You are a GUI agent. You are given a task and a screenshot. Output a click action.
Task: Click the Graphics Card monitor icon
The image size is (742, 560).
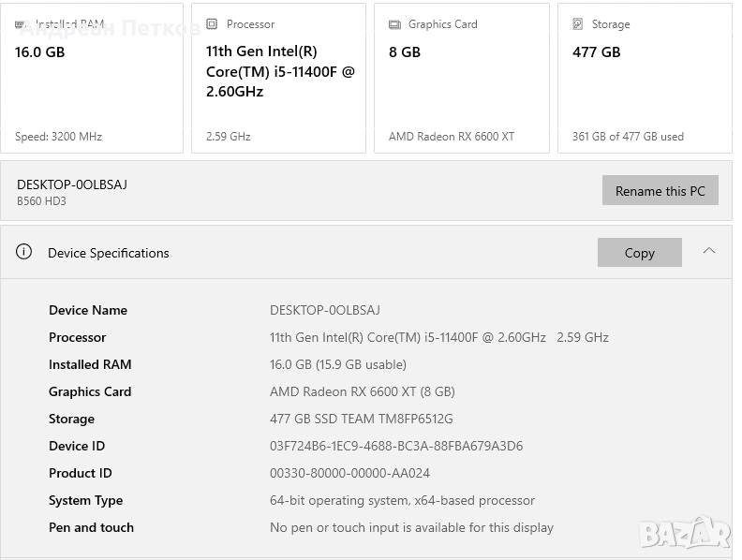(x=394, y=24)
